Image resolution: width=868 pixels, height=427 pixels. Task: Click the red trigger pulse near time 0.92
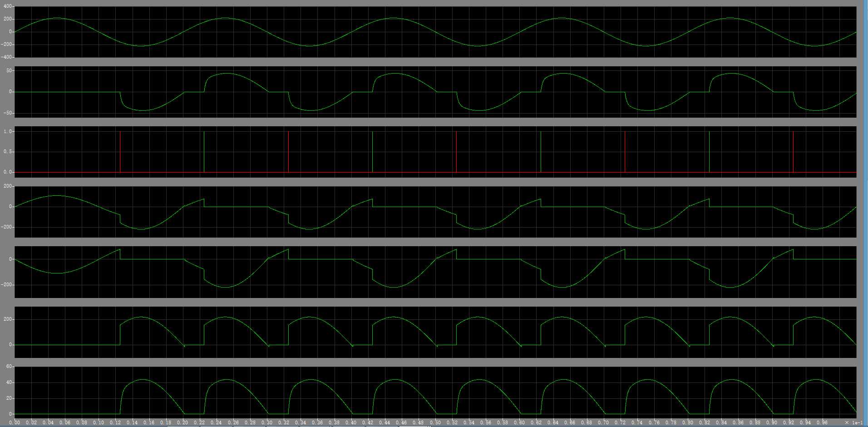coord(793,152)
